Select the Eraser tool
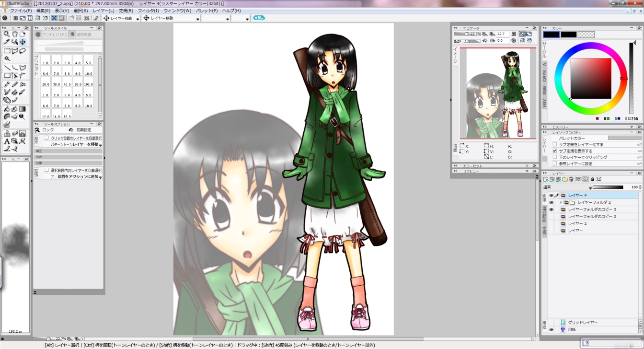 tap(7, 100)
